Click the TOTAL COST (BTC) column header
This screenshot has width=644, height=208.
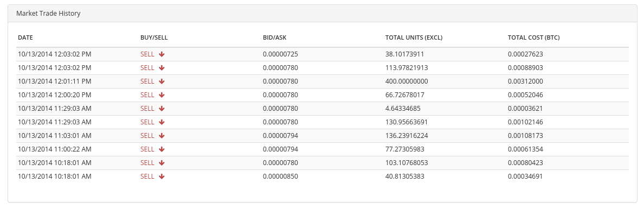[x=534, y=37]
